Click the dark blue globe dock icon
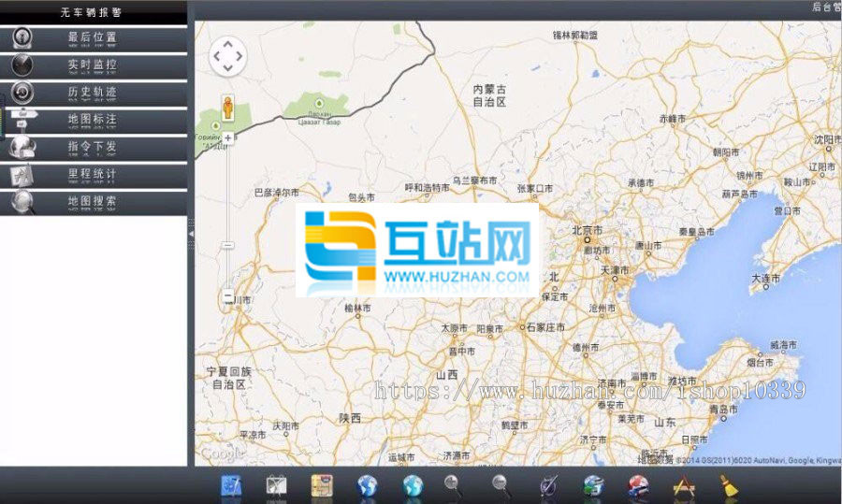The image size is (842, 504). 368,485
